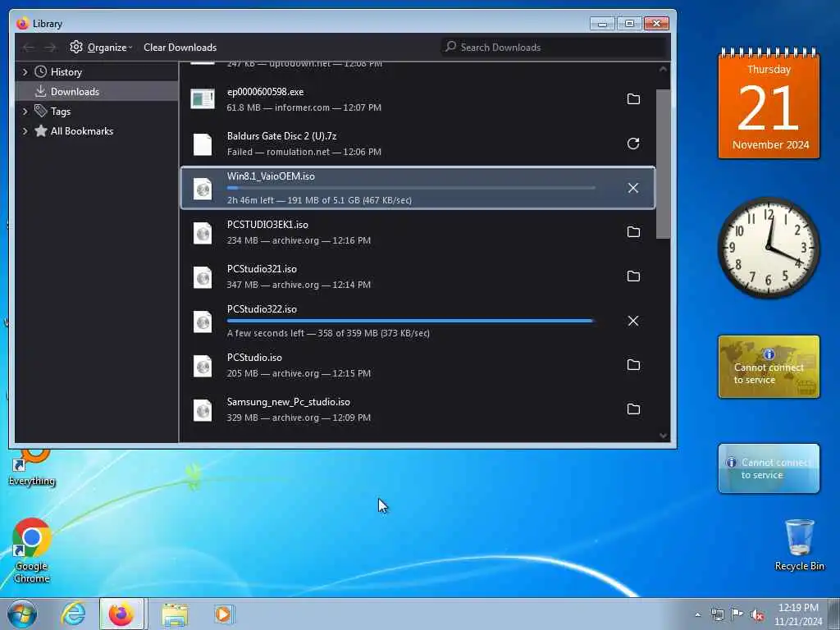Screen dimensions: 840x630
Task: Open Windows Explorer from the taskbar
Action: tap(175, 614)
